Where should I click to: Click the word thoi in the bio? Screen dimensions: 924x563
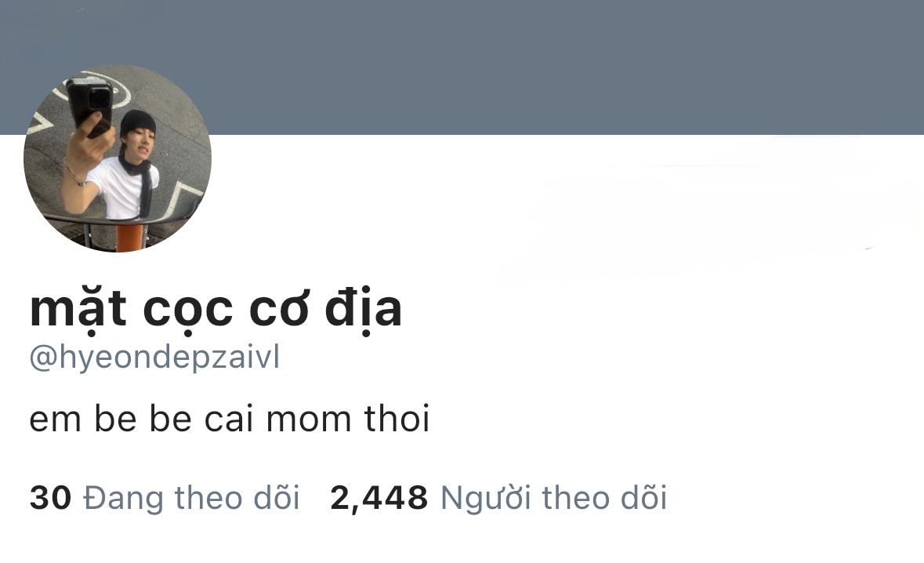click(x=397, y=419)
